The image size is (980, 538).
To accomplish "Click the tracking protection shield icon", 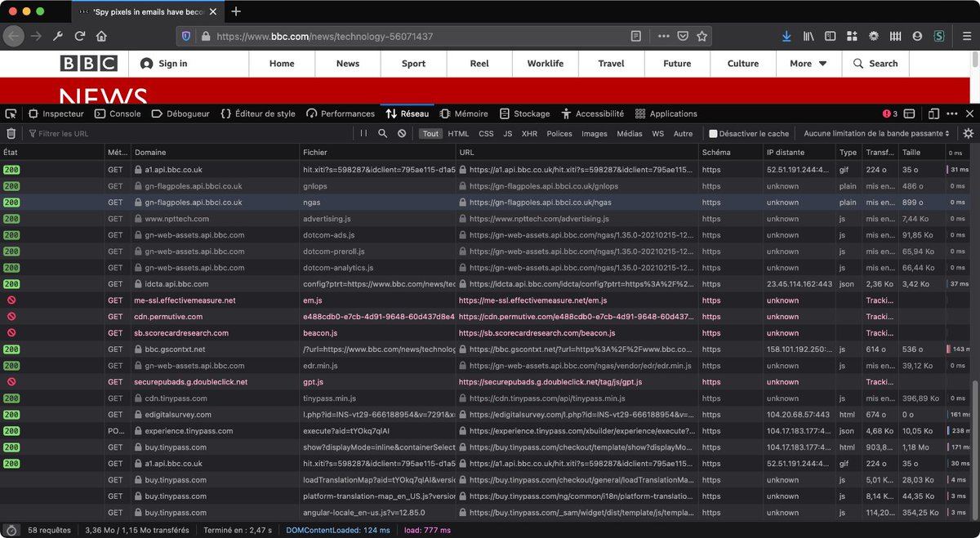I will pyautogui.click(x=186, y=36).
